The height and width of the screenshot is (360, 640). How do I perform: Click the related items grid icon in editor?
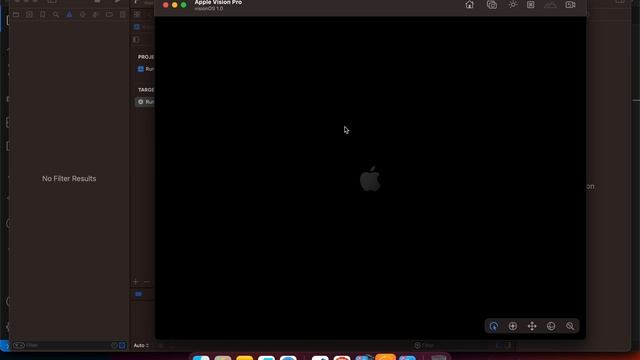[137, 15]
